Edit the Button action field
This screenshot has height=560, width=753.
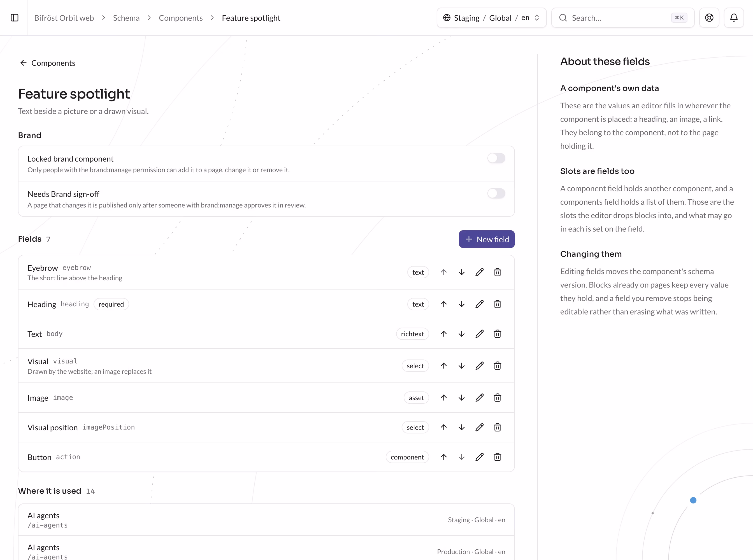tap(479, 457)
